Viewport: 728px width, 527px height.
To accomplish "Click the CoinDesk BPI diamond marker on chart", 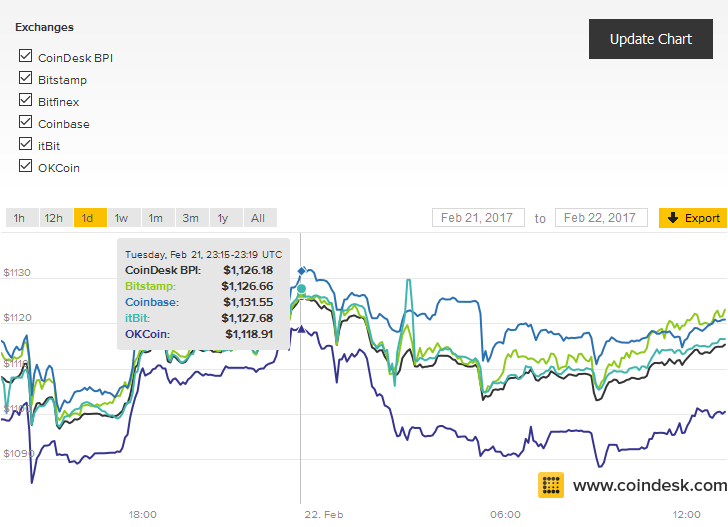I will tap(301, 271).
